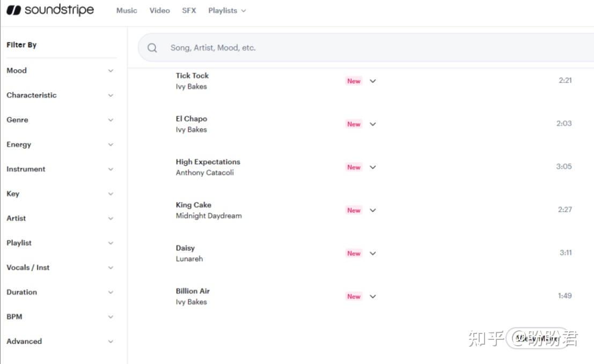Screen dimensions: 594x364
Task: Open the Music nav item
Action: tap(127, 11)
